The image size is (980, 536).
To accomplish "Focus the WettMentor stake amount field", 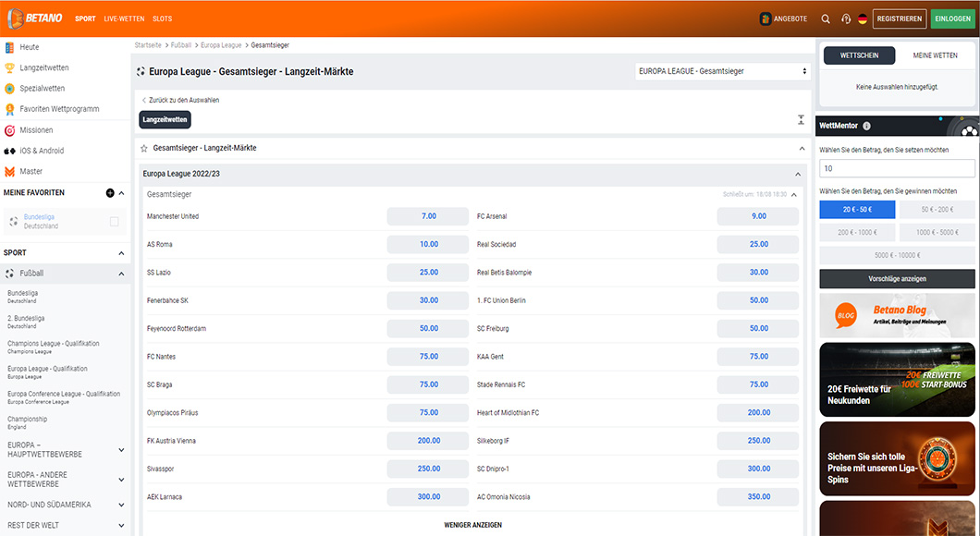I will 897,168.
